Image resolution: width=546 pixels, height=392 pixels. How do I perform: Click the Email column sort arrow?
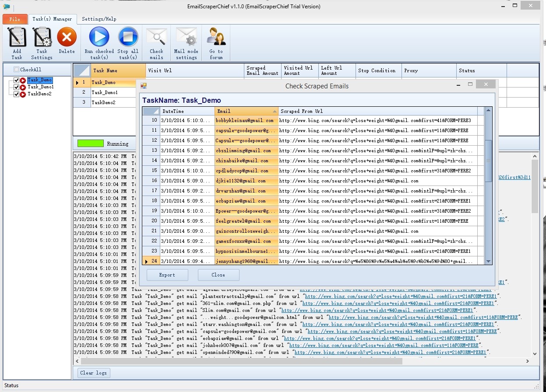tap(275, 111)
